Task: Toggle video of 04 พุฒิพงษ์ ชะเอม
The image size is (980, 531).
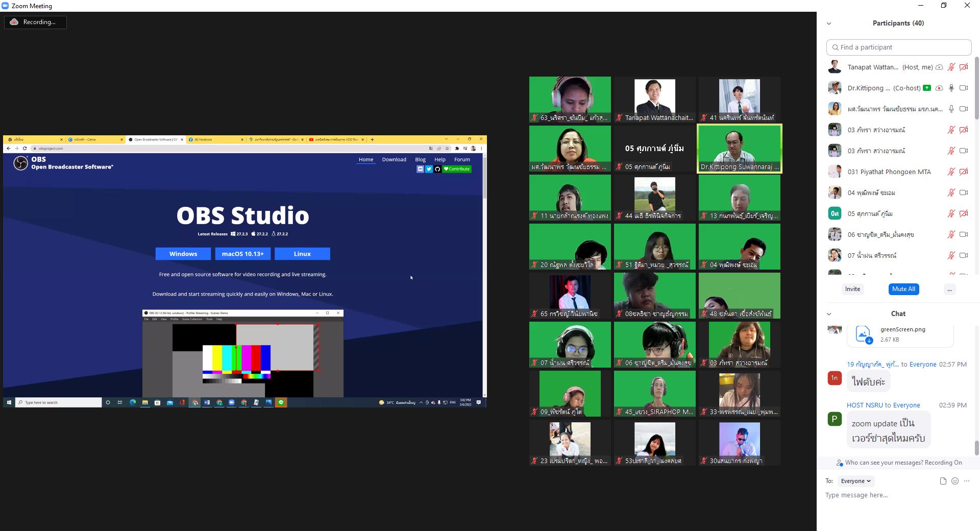Action: [x=964, y=192]
